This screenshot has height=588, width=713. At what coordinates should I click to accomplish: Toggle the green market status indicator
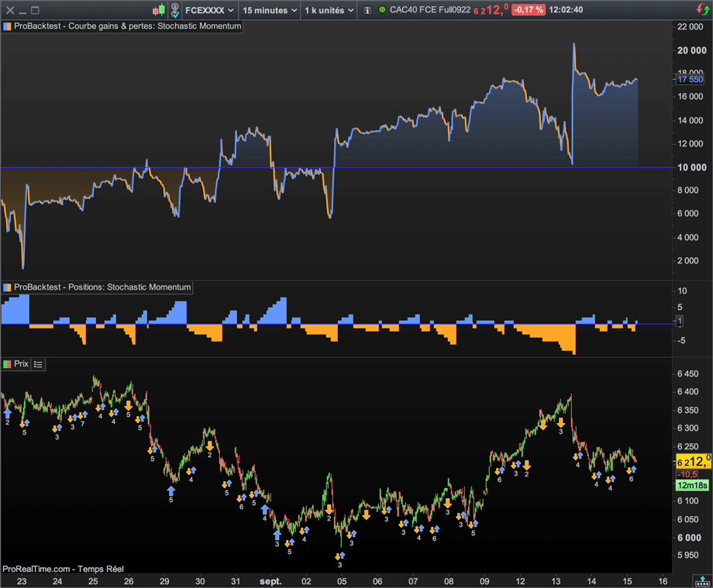pyautogui.click(x=382, y=10)
